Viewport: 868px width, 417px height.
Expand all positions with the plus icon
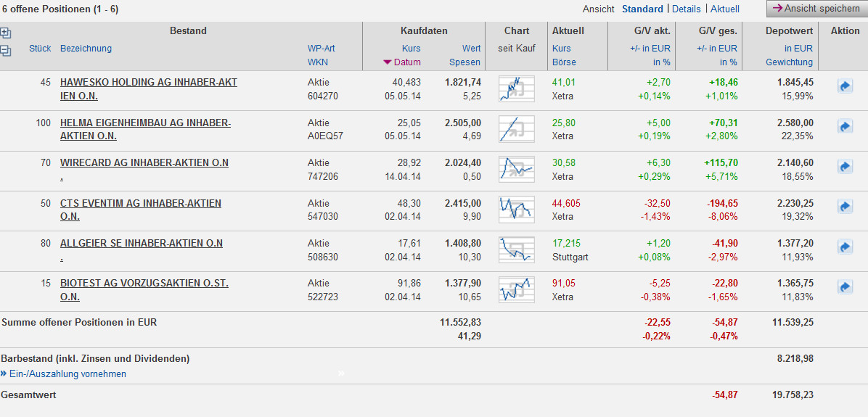click(x=6, y=33)
